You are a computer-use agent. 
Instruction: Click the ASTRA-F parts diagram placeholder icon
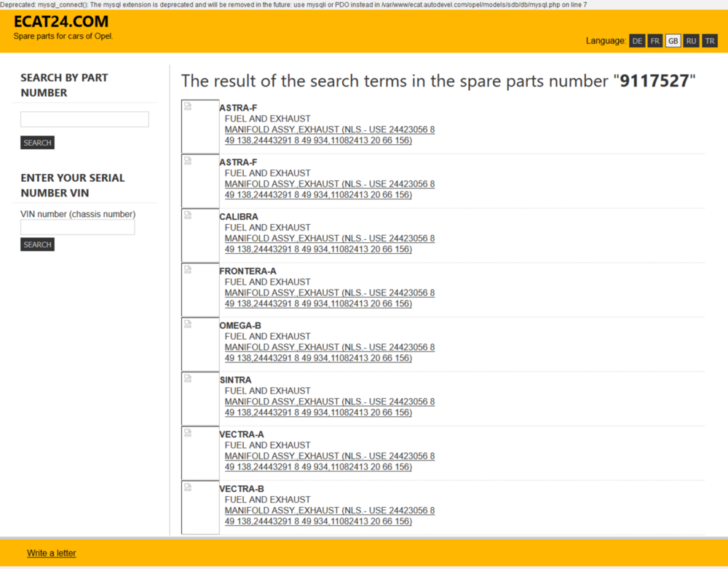[189, 108]
